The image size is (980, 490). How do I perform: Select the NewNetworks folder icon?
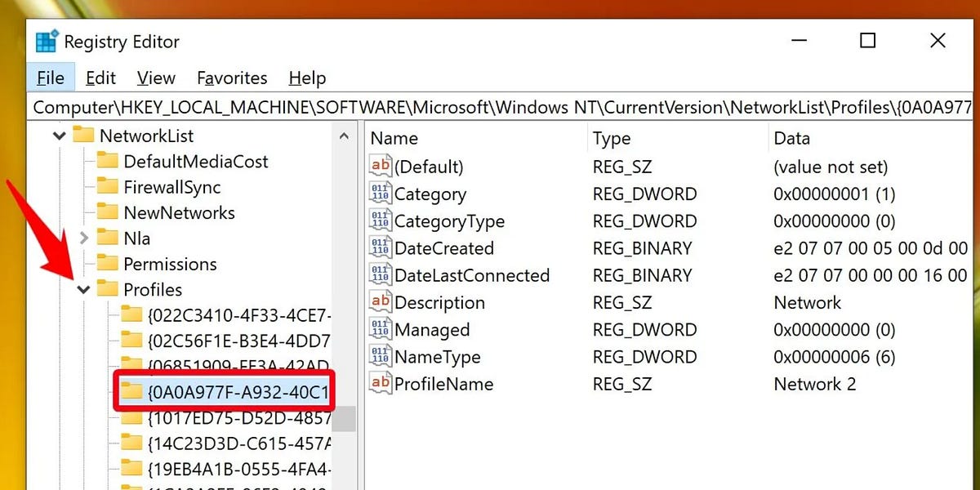click(x=108, y=212)
